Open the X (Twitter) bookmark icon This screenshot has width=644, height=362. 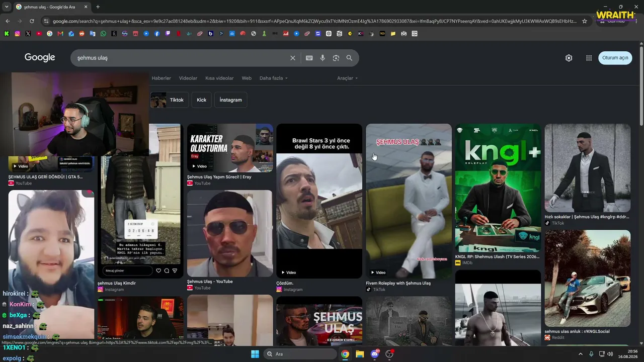point(28,34)
